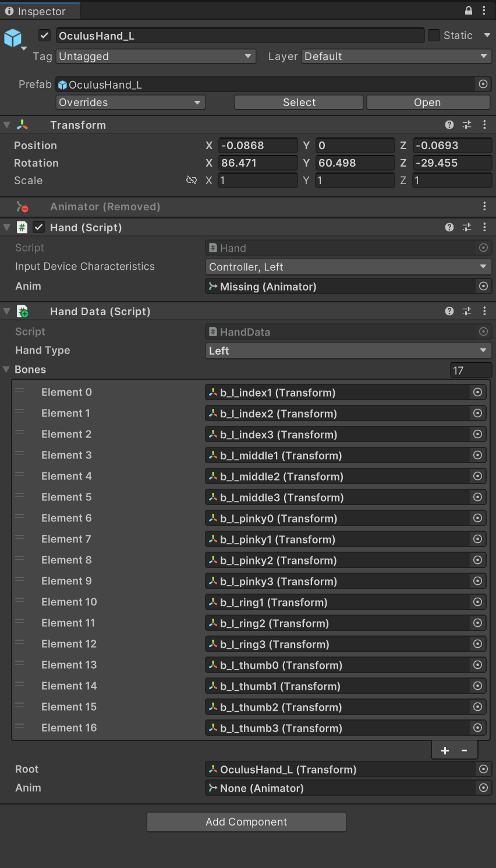Open the Static flags dropdown arrow

tap(487, 36)
